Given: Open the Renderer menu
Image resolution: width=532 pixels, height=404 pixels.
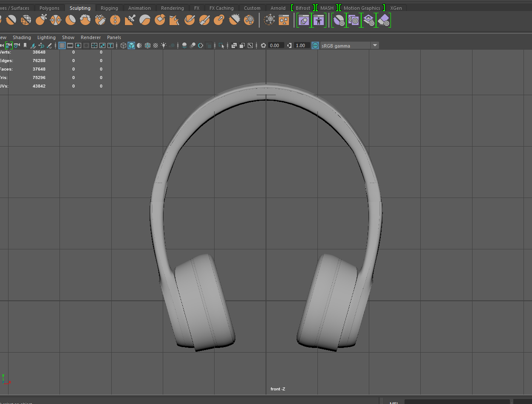Looking at the screenshot, I should click(90, 37).
